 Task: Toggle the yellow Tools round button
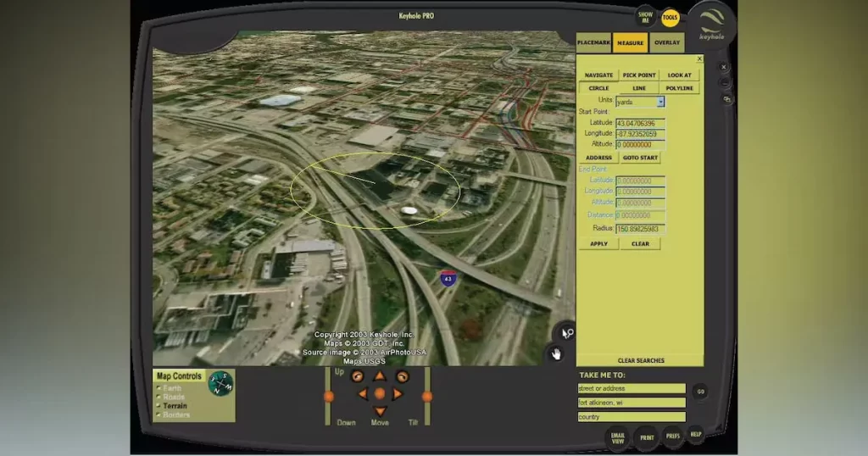click(x=670, y=18)
